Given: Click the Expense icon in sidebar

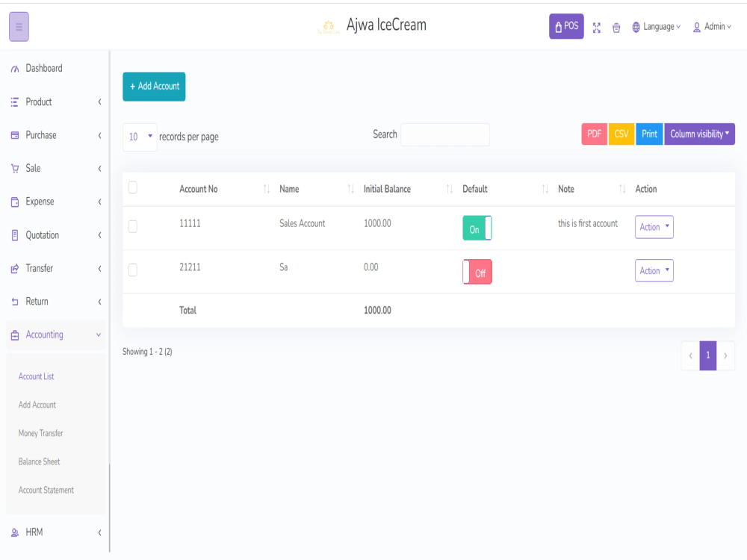Looking at the screenshot, I should (x=13, y=201).
